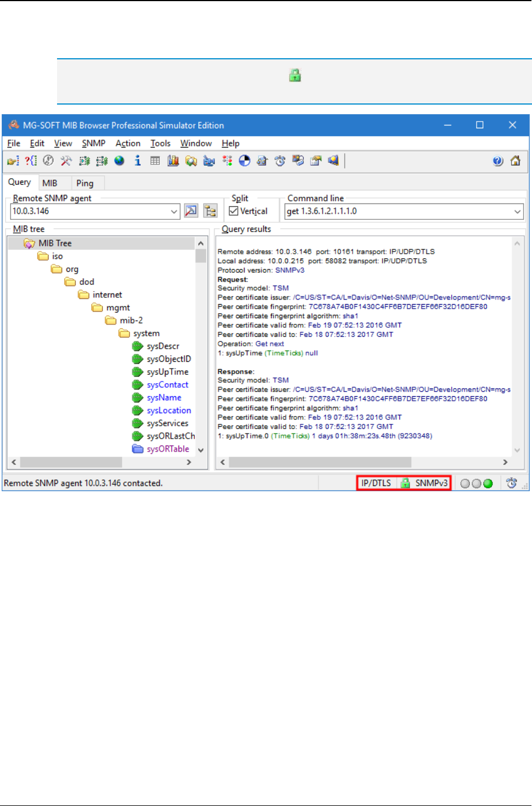The width and height of the screenshot is (532, 806).
Task: Open the Window menu
Action: coord(196,144)
